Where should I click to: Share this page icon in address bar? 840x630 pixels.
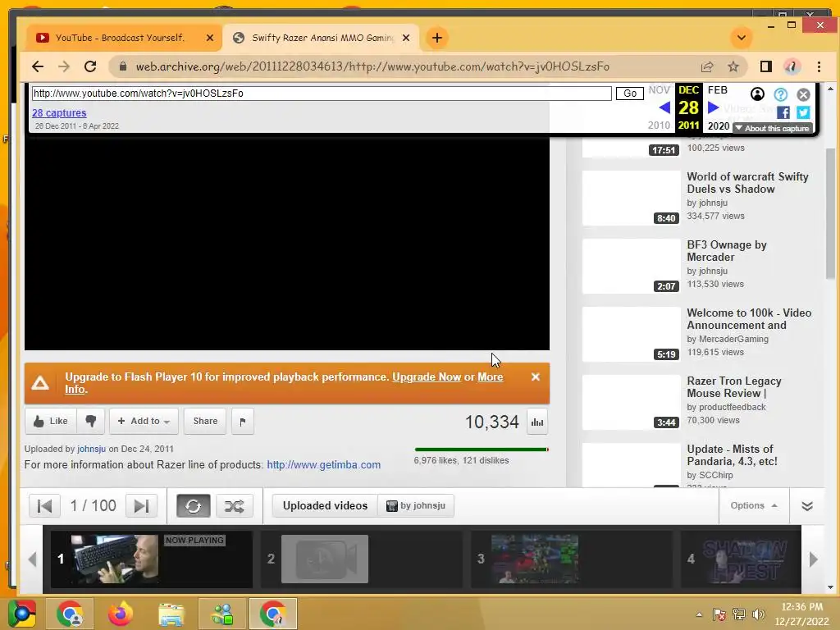[x=707, y=66]
